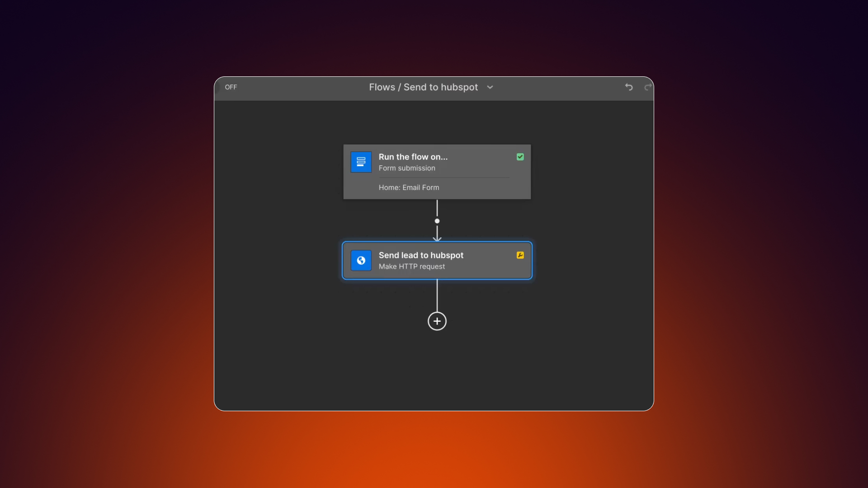Click the white connector dot between steps
868x488 pixels.
coord(437,221)
